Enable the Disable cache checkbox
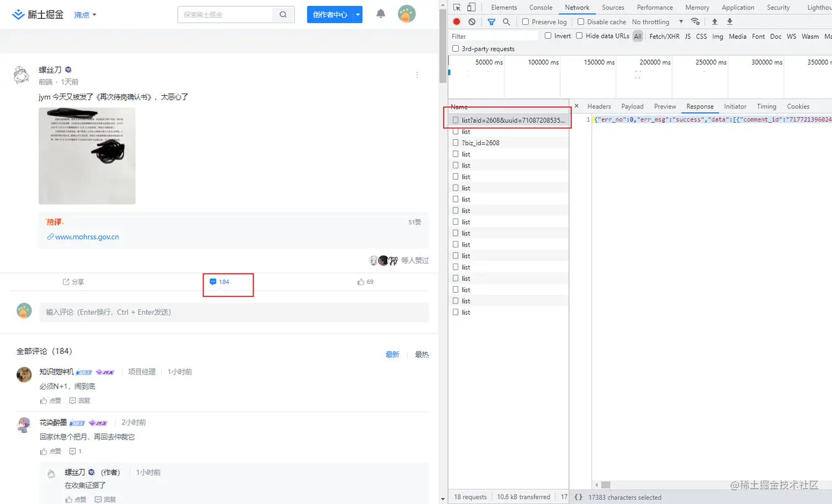Screen dimensions: 832x504 581,21
